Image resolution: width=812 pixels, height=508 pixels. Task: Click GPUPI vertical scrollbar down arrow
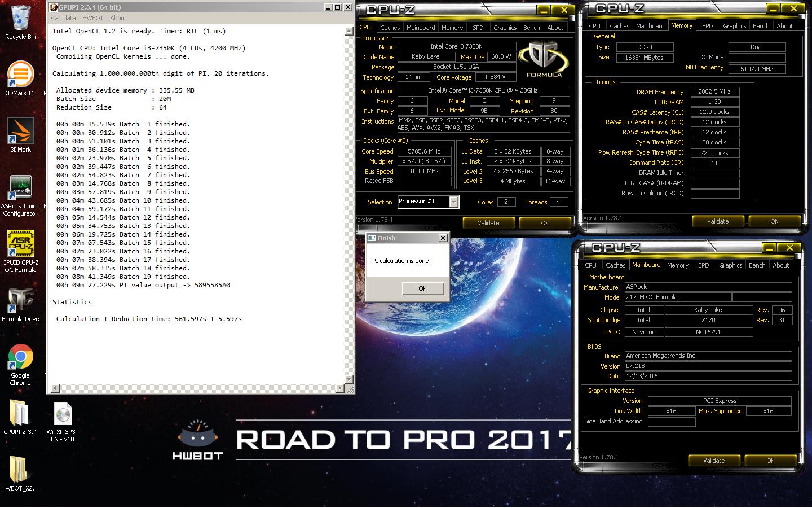348,379
